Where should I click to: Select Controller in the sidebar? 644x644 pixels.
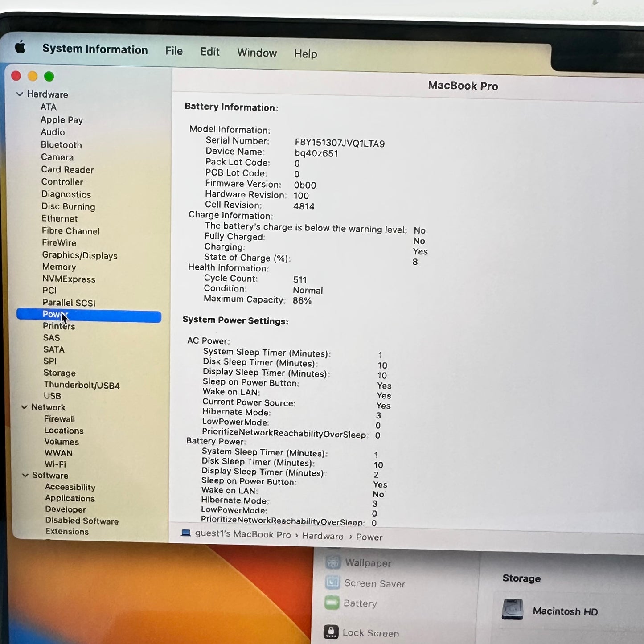coord(62,182)
